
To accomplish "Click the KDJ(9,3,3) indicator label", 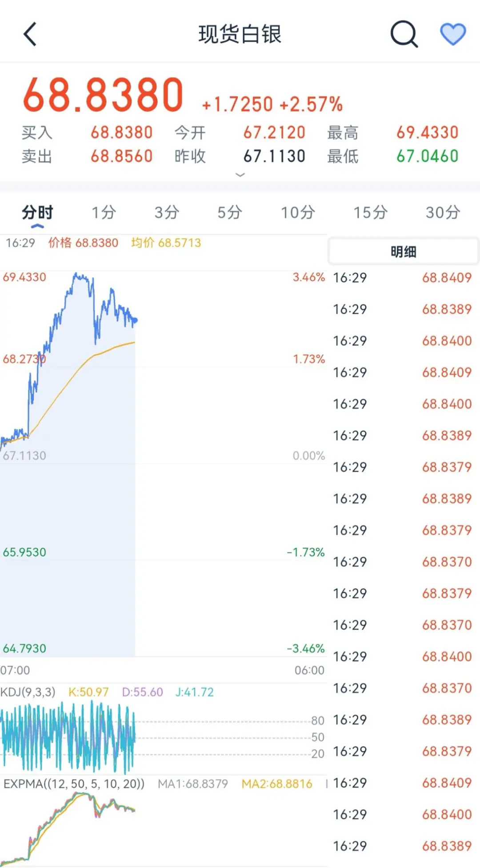I will point(28,692).
